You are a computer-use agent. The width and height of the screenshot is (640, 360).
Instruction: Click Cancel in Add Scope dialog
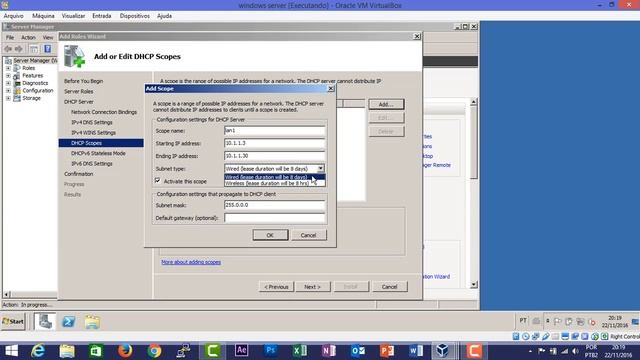pyautogui.click(x=309, y=235)
